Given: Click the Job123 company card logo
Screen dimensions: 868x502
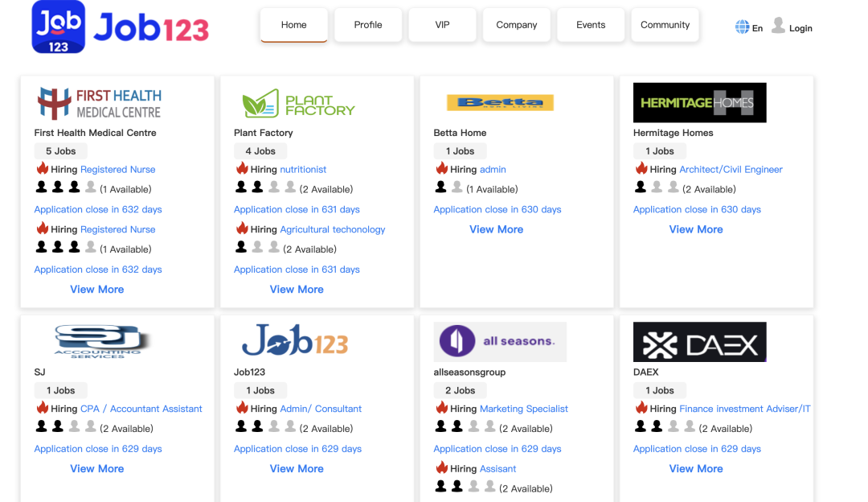Looking at the screenshot, I should [x=295, y=340].
